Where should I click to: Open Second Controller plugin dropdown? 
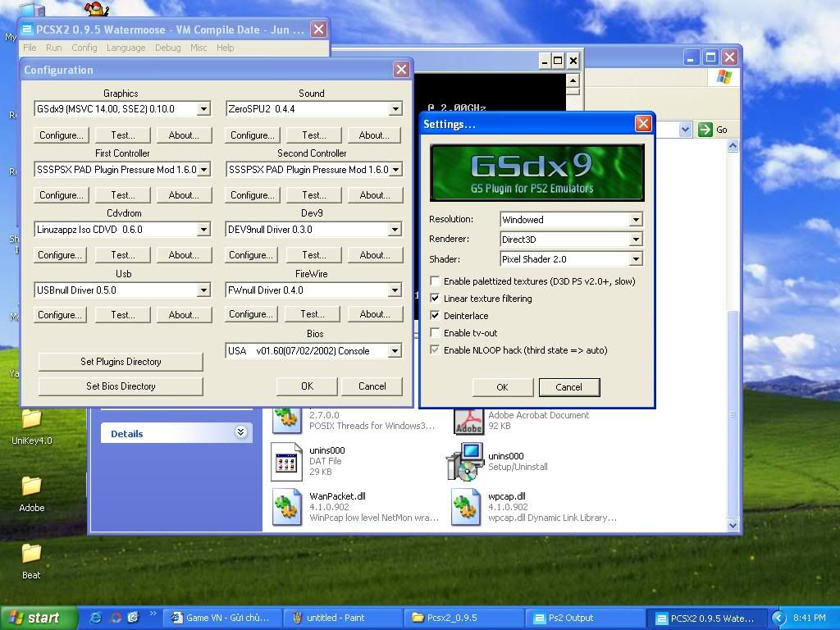395,170
